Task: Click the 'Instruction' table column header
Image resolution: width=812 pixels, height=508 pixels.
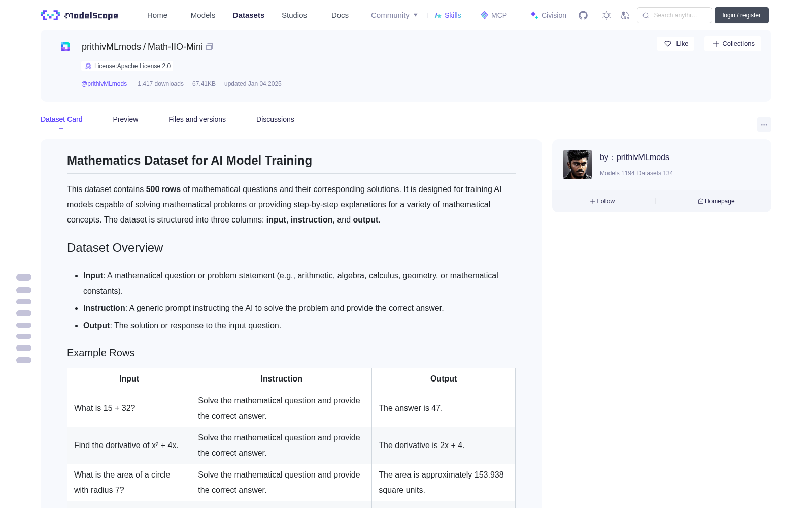Action: pyautogui.click(x=281, y=379)
